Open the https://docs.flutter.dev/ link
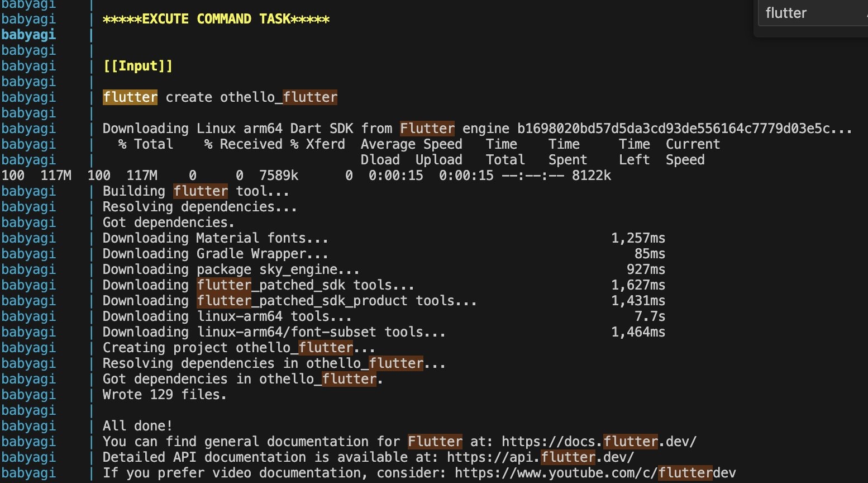 pos(599,442)
